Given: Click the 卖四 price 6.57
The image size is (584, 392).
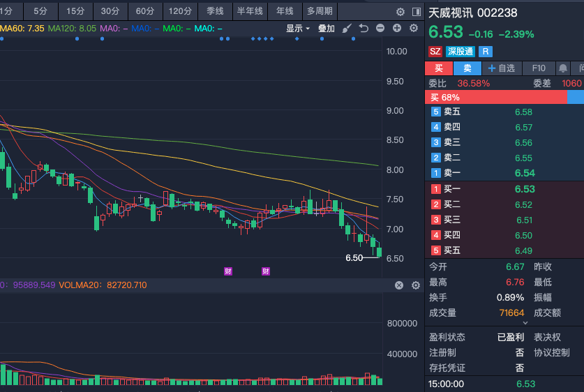Looking at the screenshot, I should (x=524, y=128).
